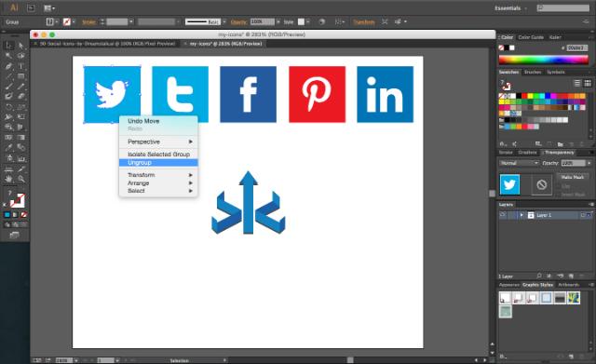
Task: Click the Layer 1 row in Layers panel
Action: pyautogui.click(x=545, y=215)
